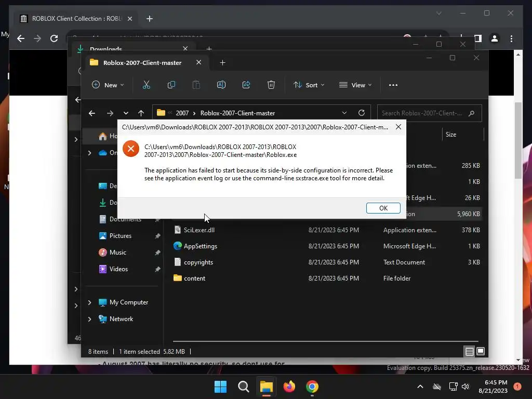Click the Share icon
Image resolution: width=532 pixels, height=399 pixels.
click(246, 85)
